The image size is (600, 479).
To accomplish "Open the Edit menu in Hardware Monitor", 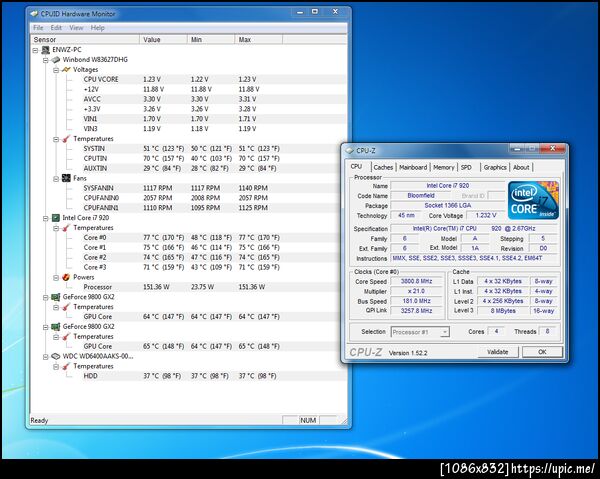I will tap(56, 28).
